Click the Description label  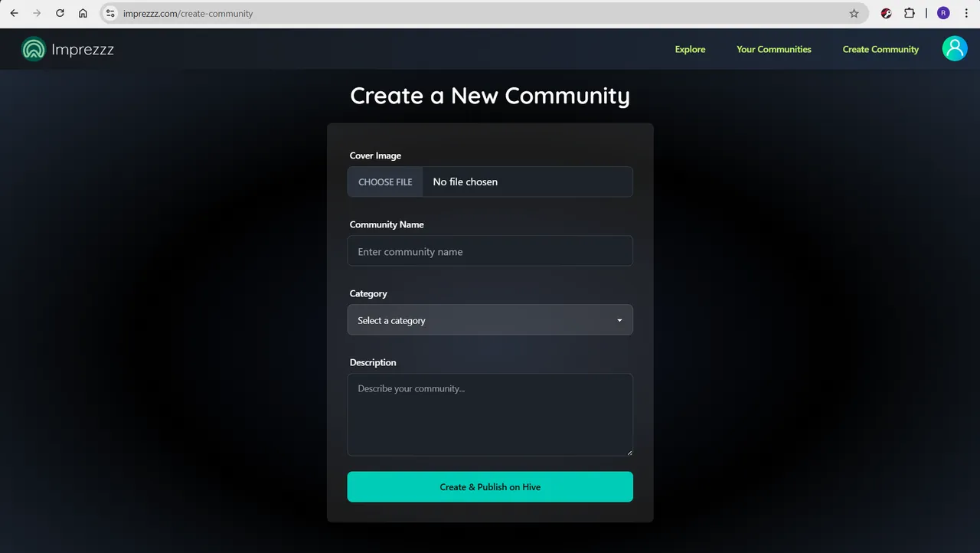click(x=373, y=362)
